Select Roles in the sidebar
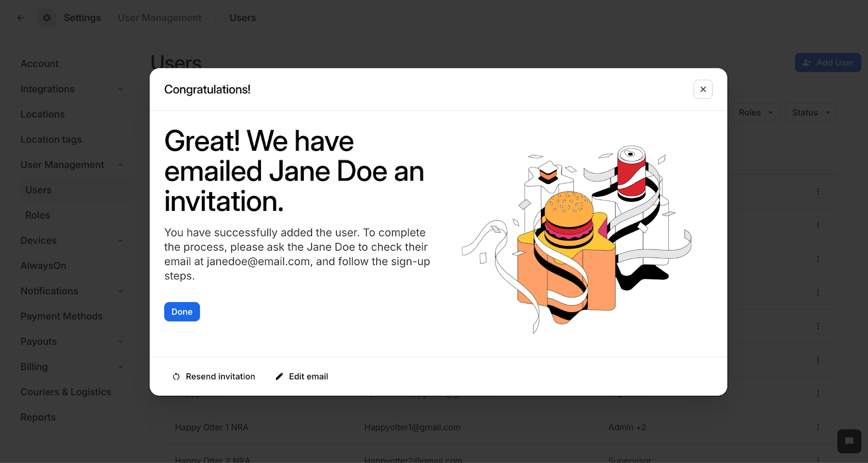Screen dimensions: 868x463 37,215
